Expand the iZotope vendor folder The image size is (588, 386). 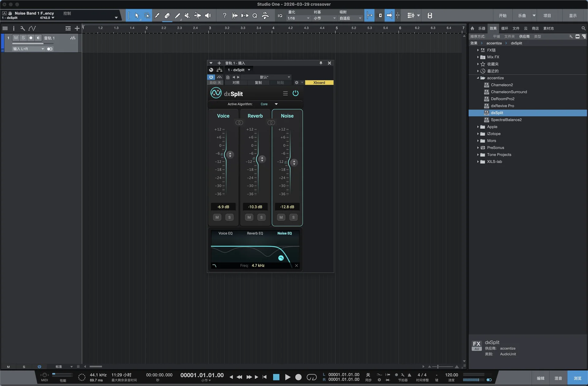tap(478, 134)
